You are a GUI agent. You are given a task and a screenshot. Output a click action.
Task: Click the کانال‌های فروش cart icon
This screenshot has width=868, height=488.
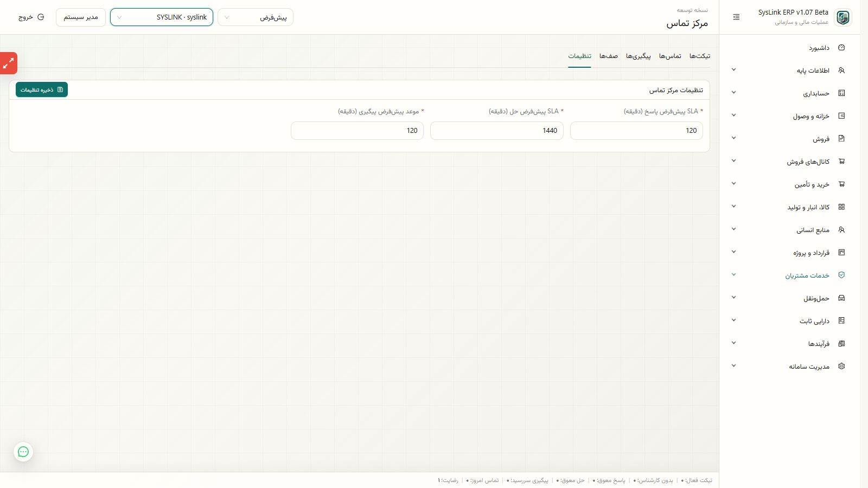841,162
